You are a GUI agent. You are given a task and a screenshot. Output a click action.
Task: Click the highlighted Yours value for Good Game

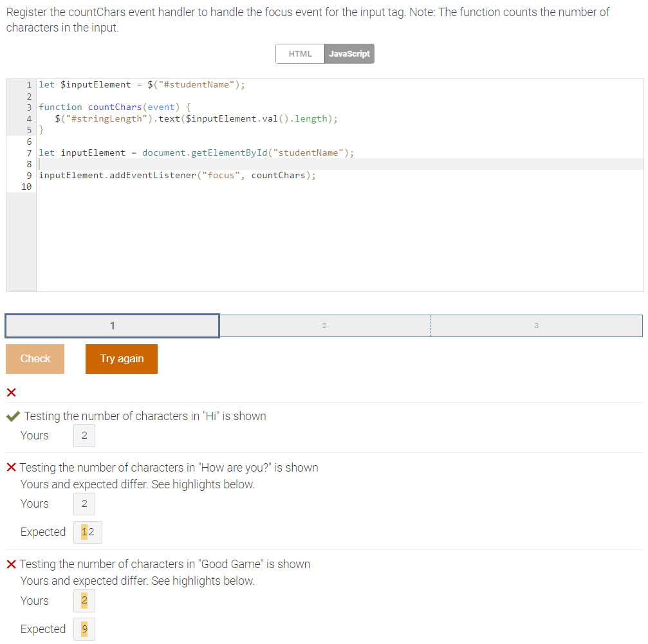(x=84, y=600)
